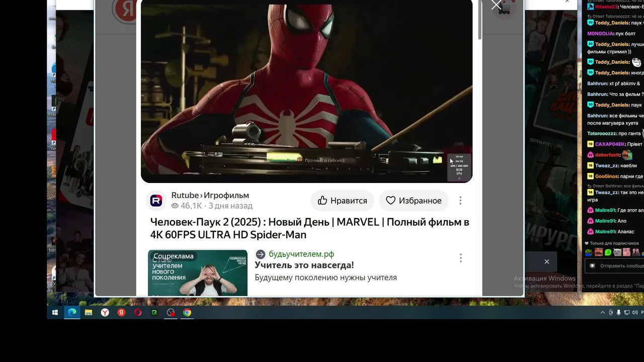Close the video preview popup with the X

497,5
